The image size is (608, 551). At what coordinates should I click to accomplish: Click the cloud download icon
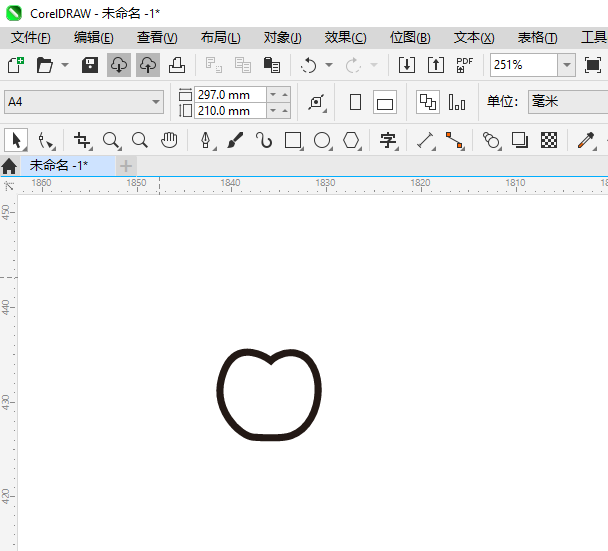[119, 65]
